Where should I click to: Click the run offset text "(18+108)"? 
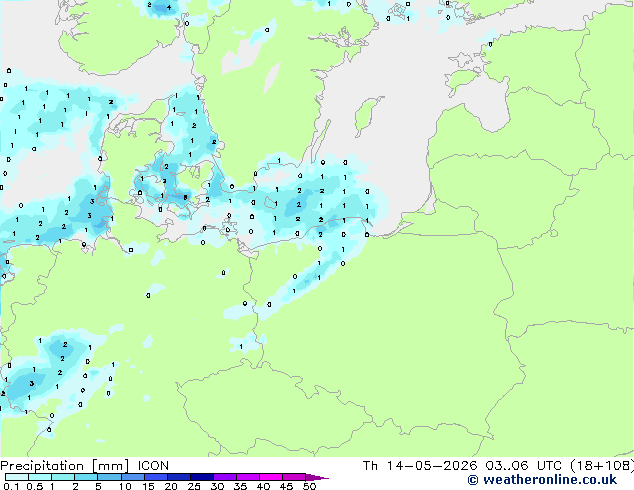tap(602, 466)
